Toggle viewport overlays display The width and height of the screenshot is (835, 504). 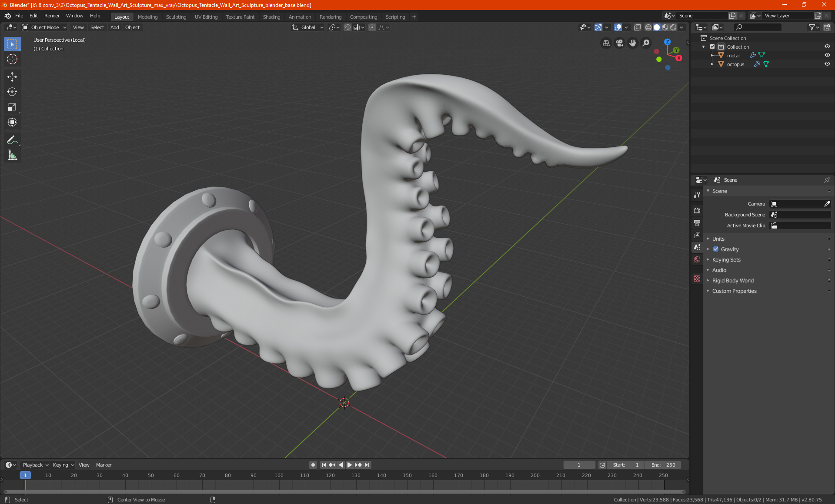(618, 27)
